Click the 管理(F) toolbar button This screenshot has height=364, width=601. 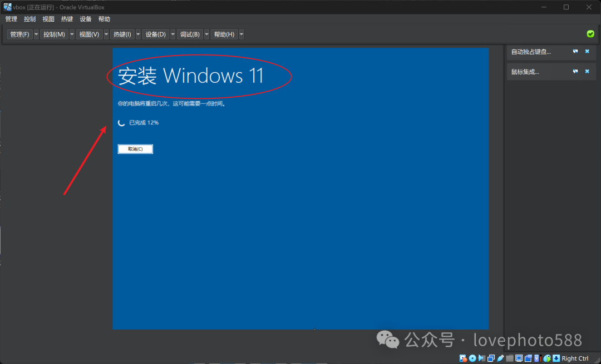tap(19, 34)
